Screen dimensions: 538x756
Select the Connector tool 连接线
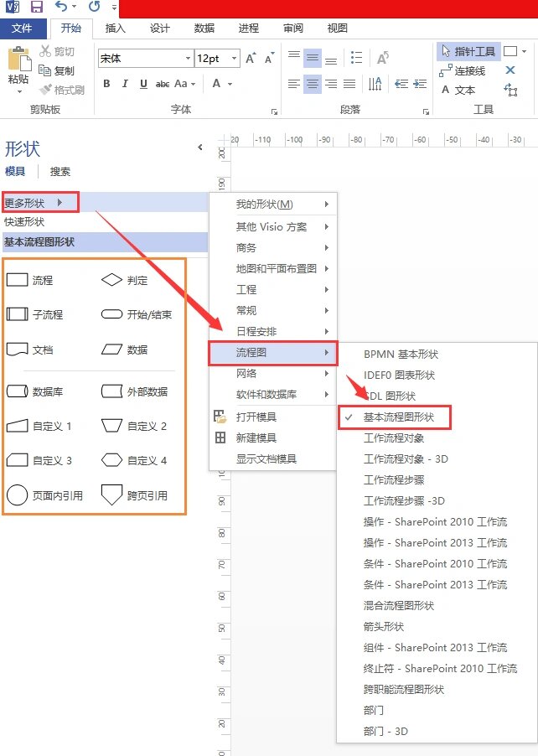click(x=463, y=71)
